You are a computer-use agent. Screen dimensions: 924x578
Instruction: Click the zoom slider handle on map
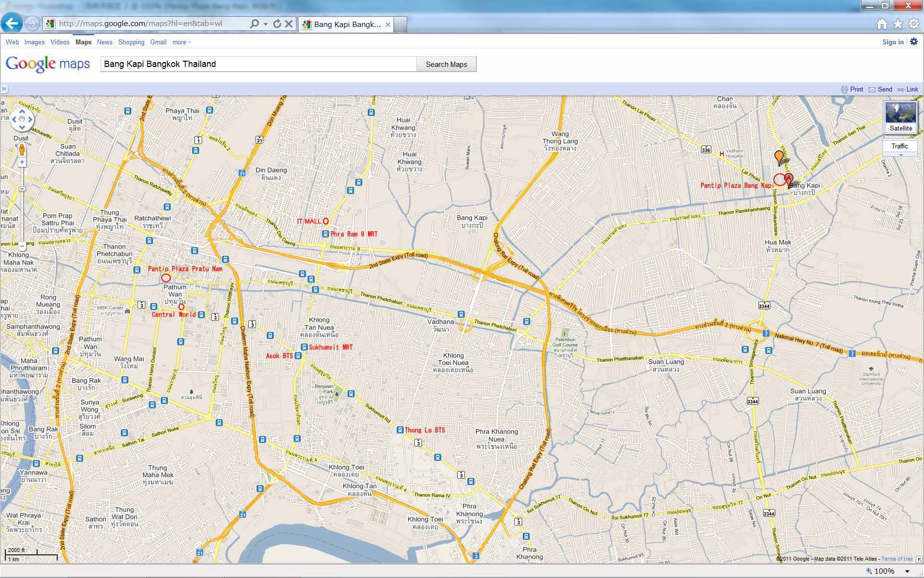pyautogui.click(x=22, y=189)
